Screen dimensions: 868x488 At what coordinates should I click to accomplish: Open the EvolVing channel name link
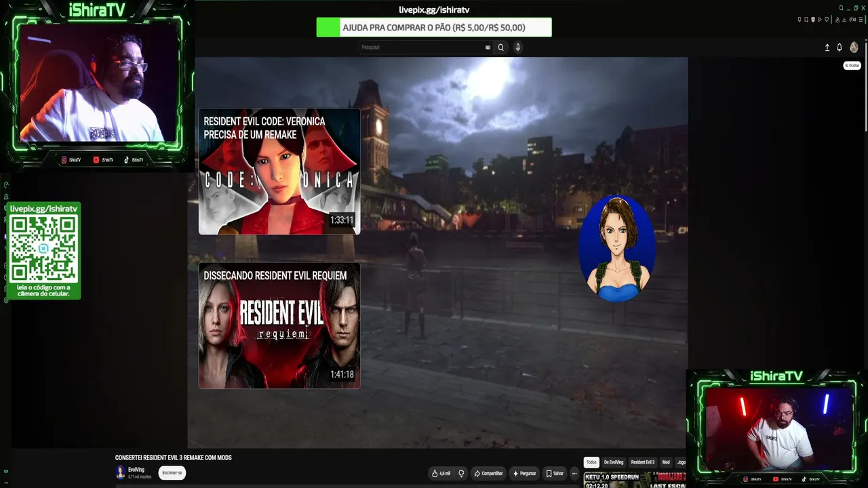(x=136, y=470)
